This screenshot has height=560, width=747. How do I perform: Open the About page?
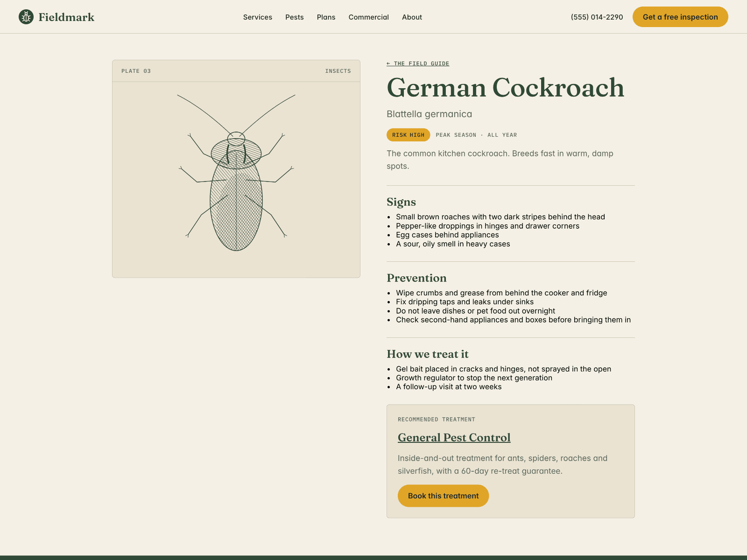[412, 17]
